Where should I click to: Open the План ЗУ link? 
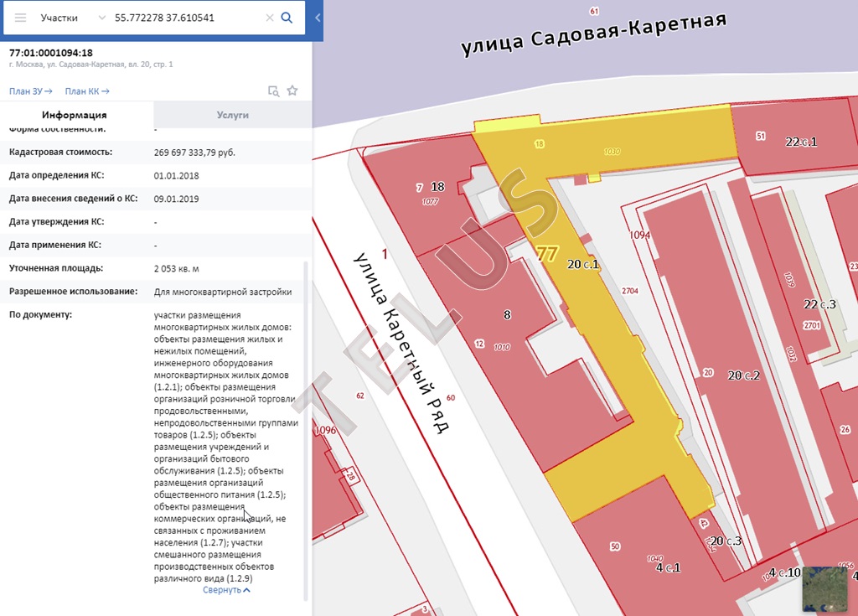pos(31,91)
